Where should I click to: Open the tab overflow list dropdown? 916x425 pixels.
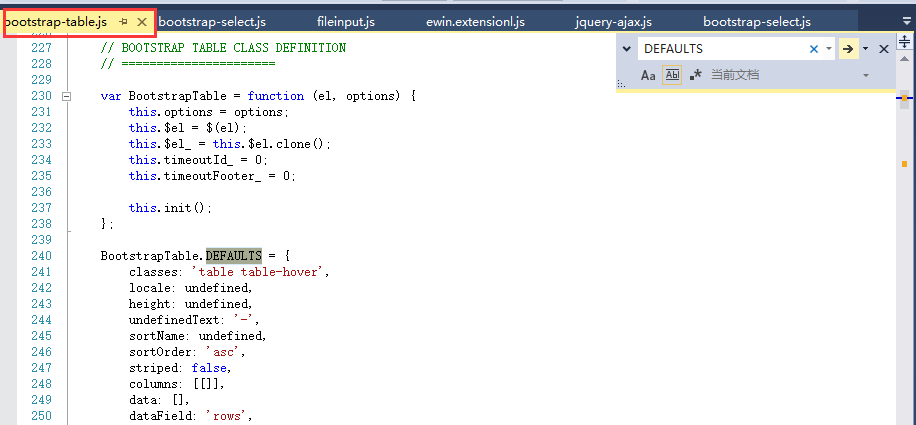pos(907,22)
